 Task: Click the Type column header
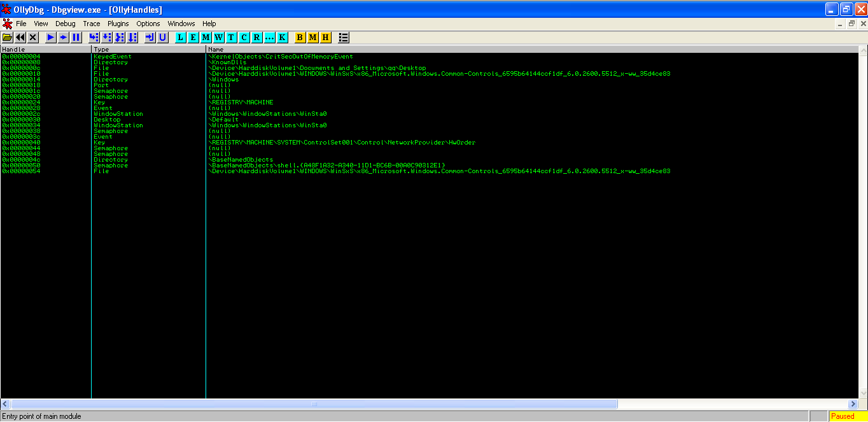click(x=149, y=49)
